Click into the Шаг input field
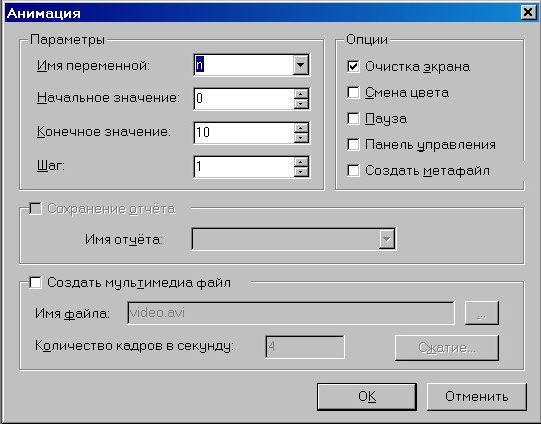The image size is (541, 424). point(244,167)
